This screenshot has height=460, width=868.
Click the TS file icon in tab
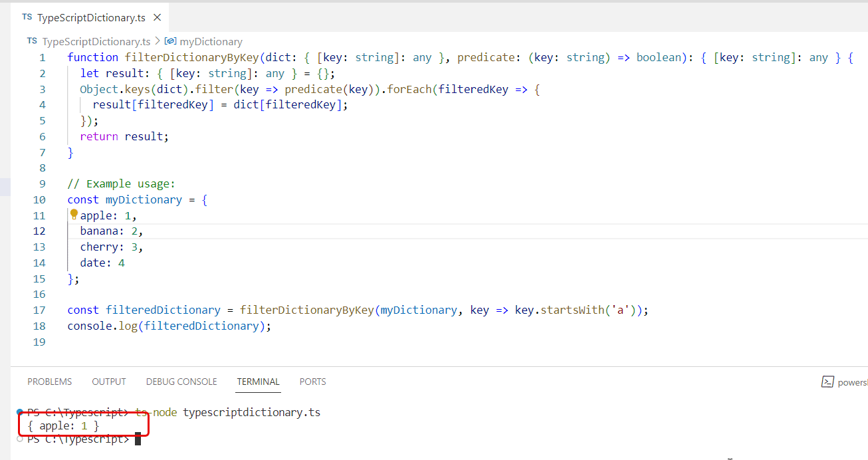coord(27,17)
